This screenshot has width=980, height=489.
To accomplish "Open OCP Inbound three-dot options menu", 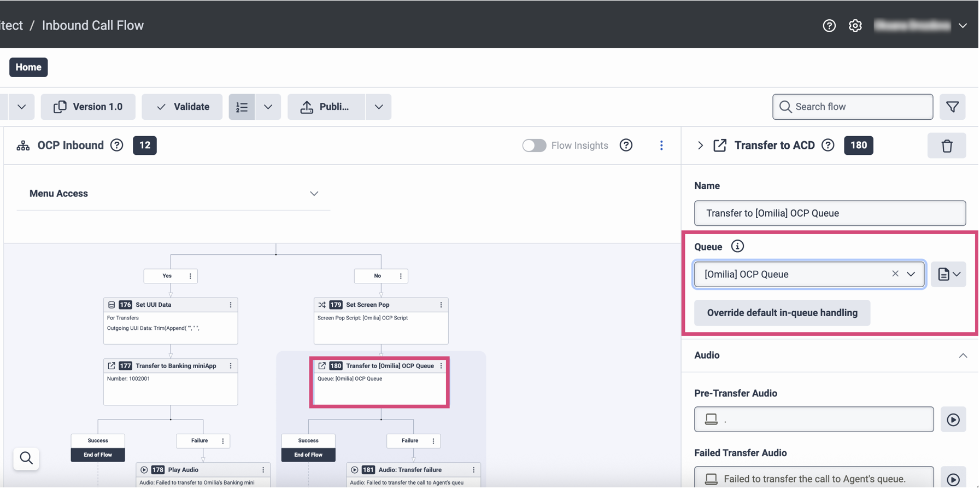I will [661, 145].
